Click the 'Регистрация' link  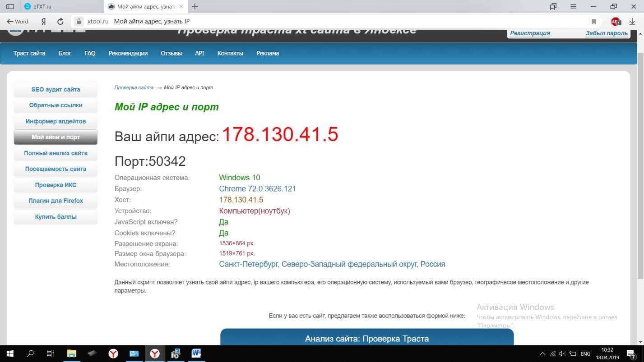click(x=530, y=33)
